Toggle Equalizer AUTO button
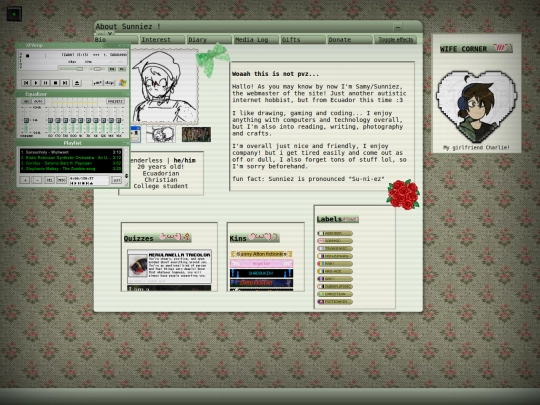This screenshot has height=405, width=540. (38, 102)
